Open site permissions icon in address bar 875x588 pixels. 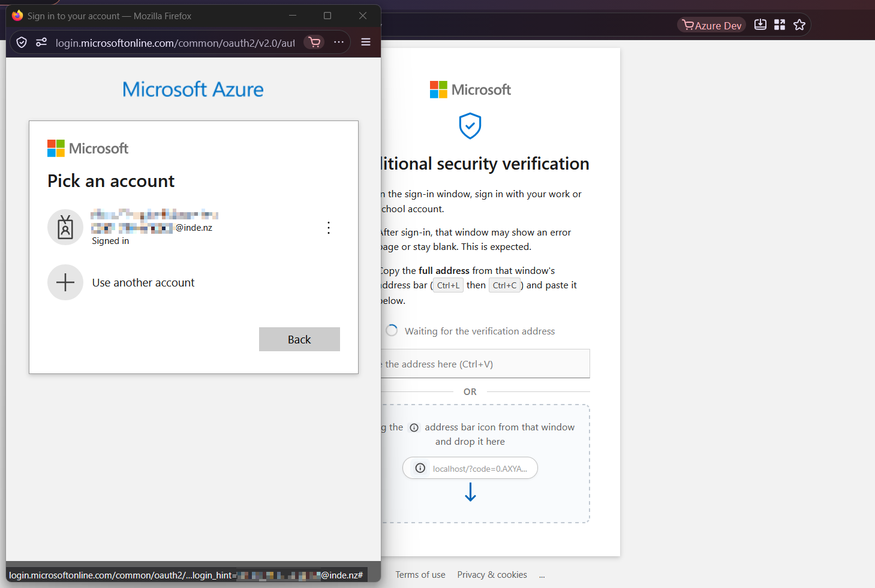pos(41,42)
